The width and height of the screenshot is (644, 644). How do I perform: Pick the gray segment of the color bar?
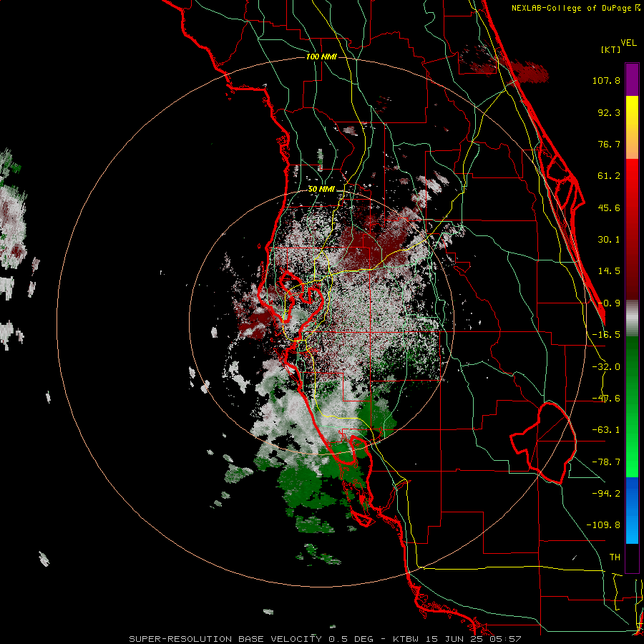click(x=632, y=318)
